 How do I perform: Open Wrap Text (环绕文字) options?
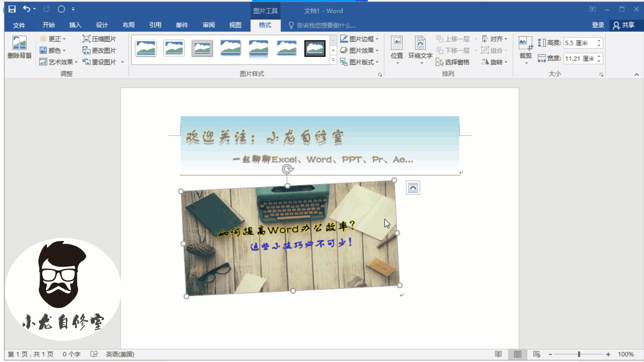[x=420, y=49]
